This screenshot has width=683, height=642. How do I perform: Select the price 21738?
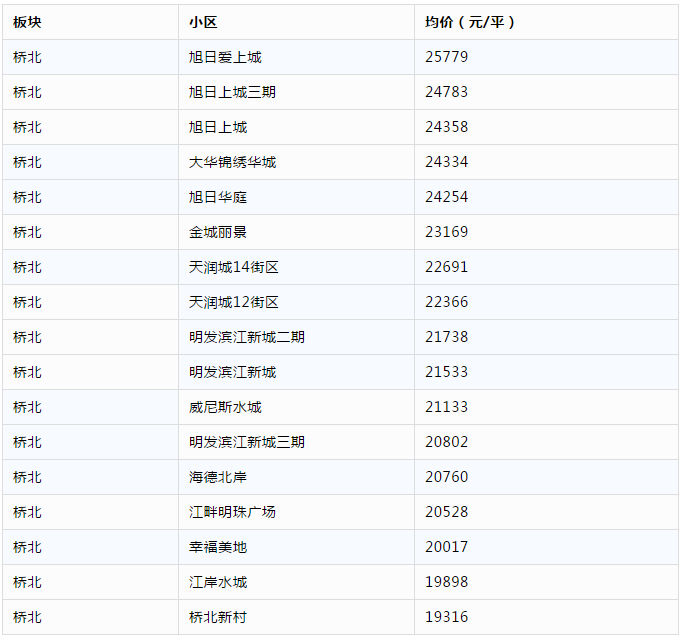click(x=446, y=337)
